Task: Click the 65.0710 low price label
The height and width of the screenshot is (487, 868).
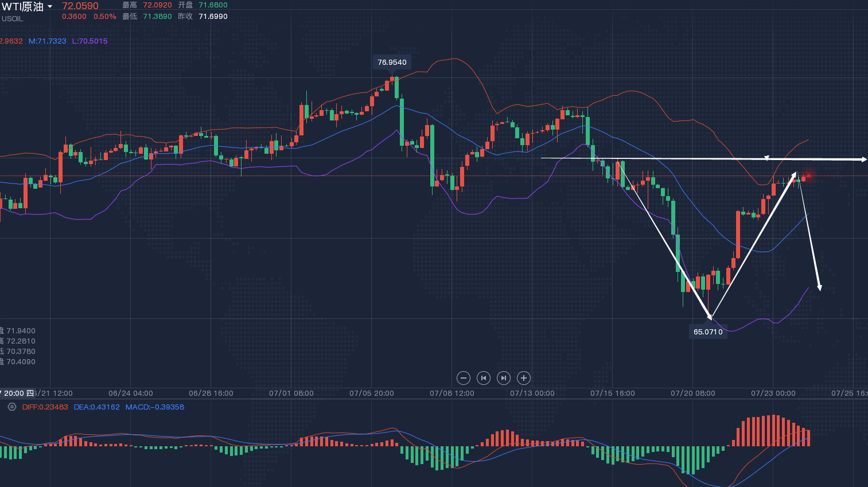Action: [708, 332]
